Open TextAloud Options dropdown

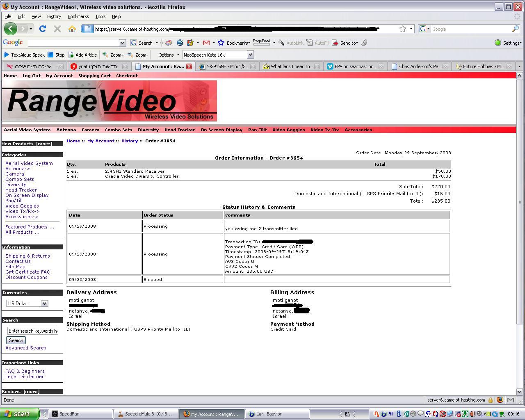169,55
